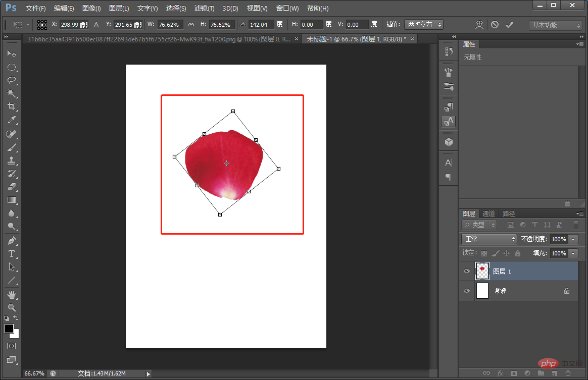The height and width of the screenshot is (380, 588).
Task: Select the Gradient tool
Action: 12,200
